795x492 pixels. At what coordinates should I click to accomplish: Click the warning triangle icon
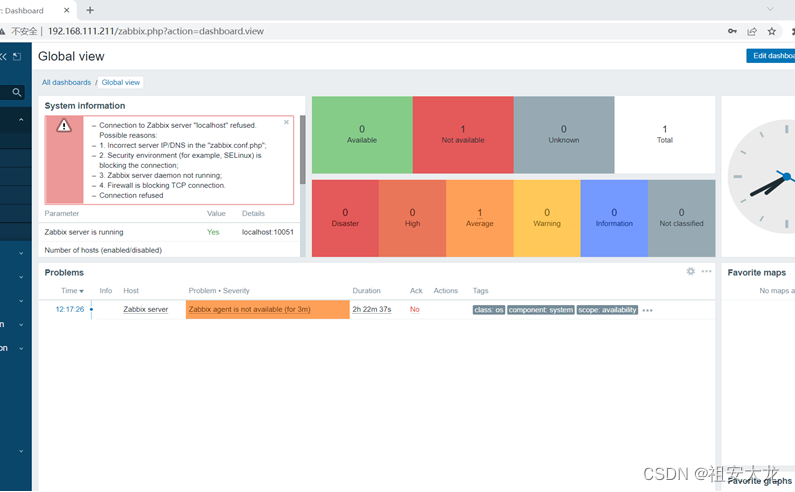point(64,125)
